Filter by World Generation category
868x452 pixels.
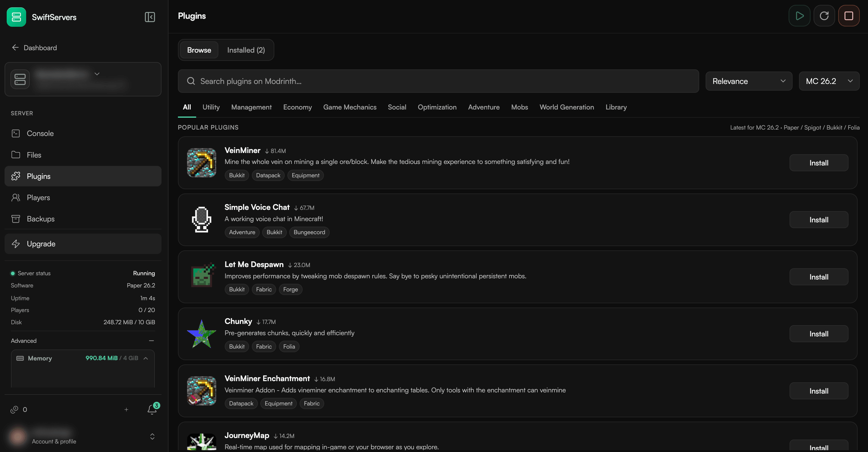[566, 107]
